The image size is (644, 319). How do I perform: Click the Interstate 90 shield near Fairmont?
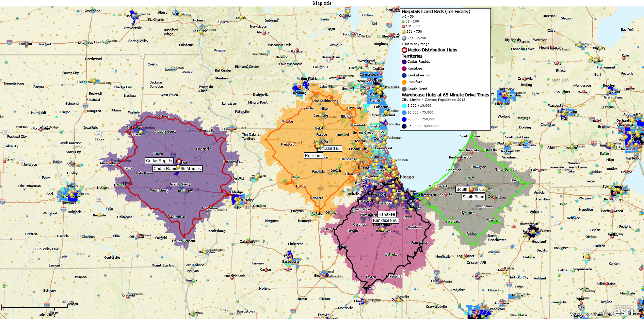tap(10, 43)
